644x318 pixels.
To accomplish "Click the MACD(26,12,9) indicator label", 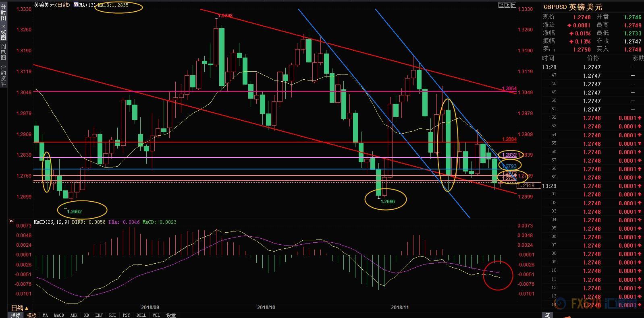I will [52, 222].
